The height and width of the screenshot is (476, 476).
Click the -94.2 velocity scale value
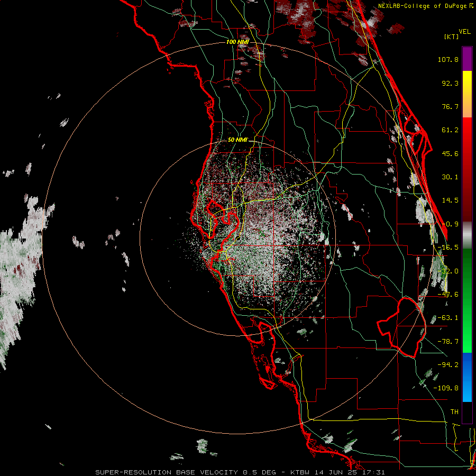pos(448,365)
